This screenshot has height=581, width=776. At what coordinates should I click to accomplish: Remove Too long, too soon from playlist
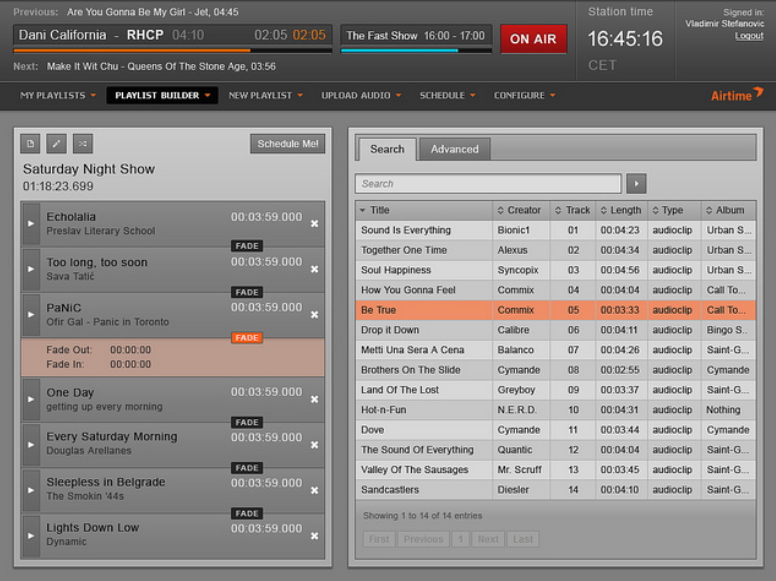pyautogui.click(x=314, y=269)
